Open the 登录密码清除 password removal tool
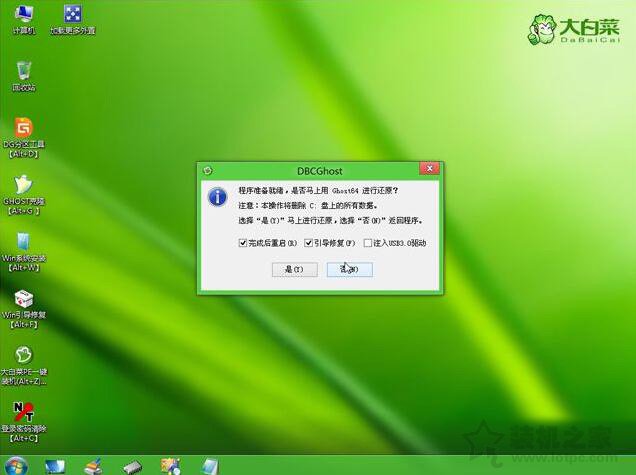Image resolution: width=636 pixels, height=475 pixels. [x=23, y=413]
